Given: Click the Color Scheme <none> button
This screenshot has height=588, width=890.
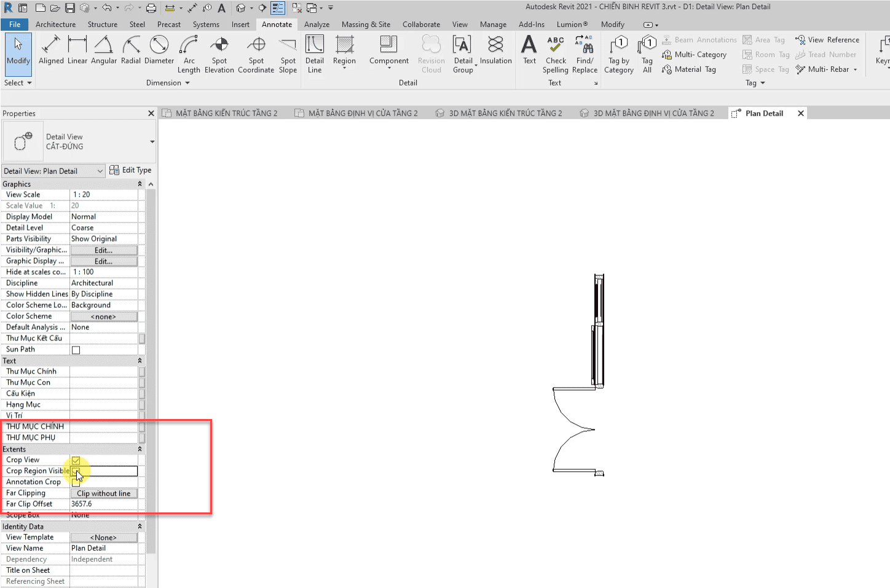Looking at the screenshot, I should [104, 316].
